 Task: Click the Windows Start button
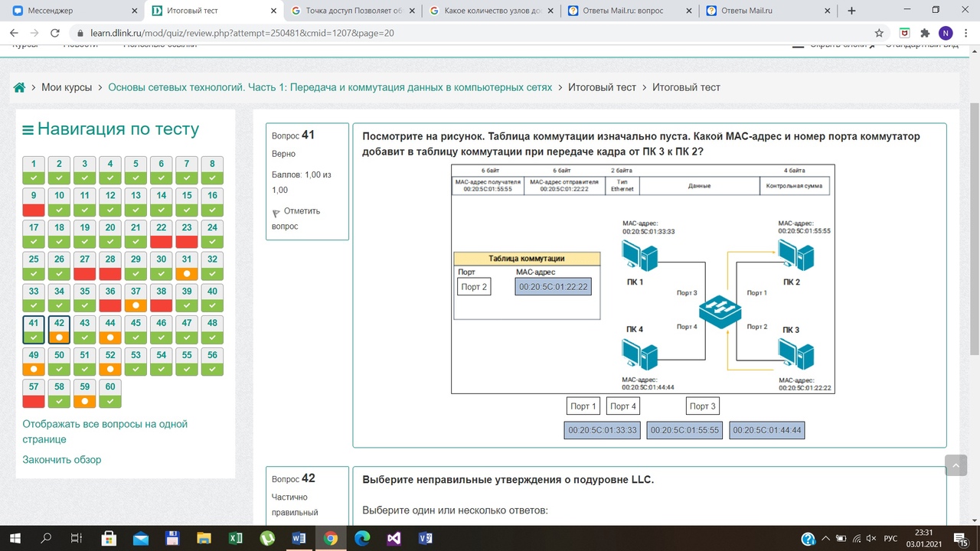[15, 538]
